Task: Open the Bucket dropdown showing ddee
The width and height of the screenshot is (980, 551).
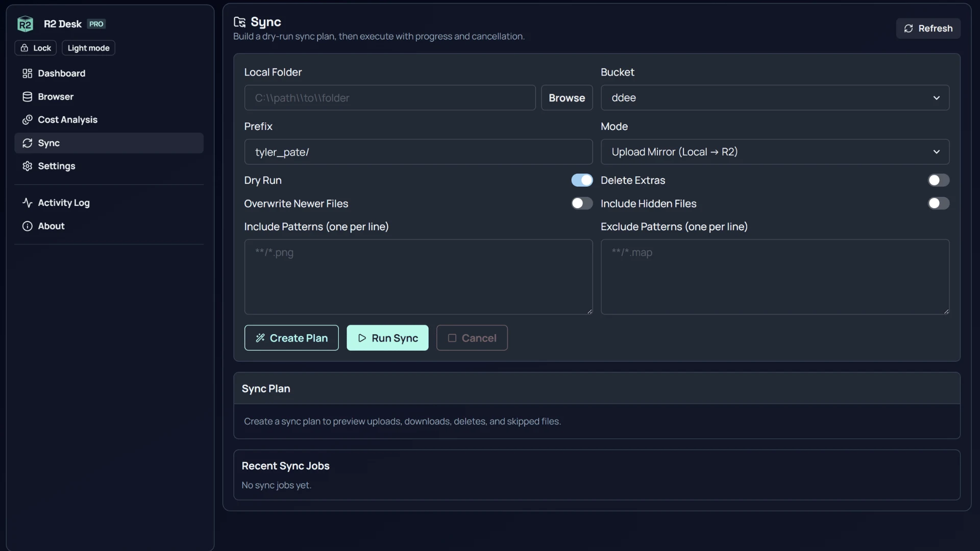Action: pos(775,98)
